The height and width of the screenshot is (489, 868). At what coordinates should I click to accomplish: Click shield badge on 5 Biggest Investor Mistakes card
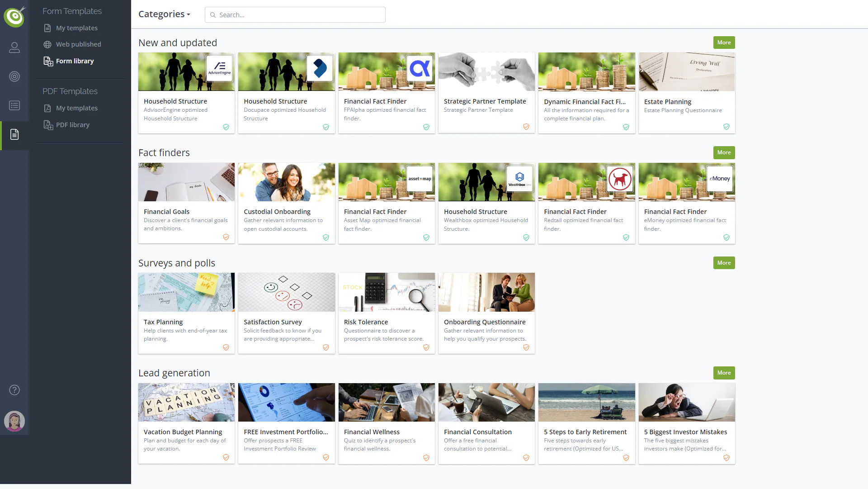click(726, 458)
